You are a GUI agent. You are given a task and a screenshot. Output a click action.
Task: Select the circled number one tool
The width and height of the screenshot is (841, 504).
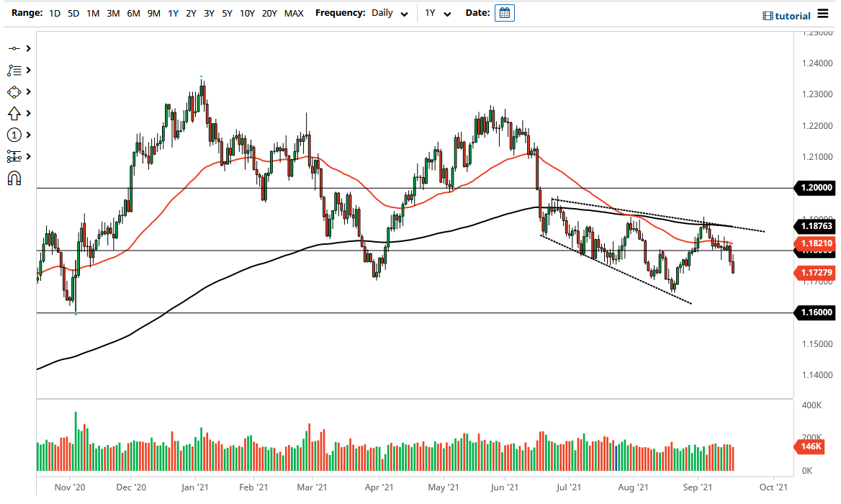coord(14,135)
